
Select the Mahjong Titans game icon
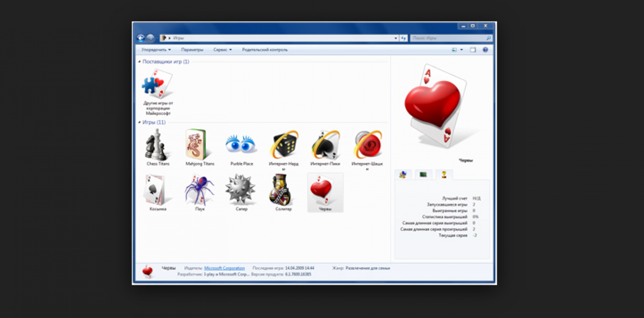click(200, 145)
